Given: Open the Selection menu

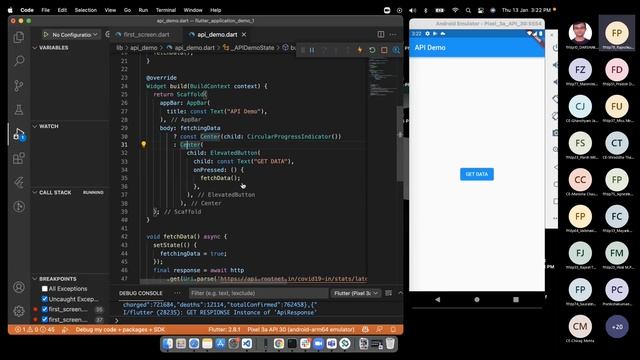Looking at the screenshot, I should (86, 10).
